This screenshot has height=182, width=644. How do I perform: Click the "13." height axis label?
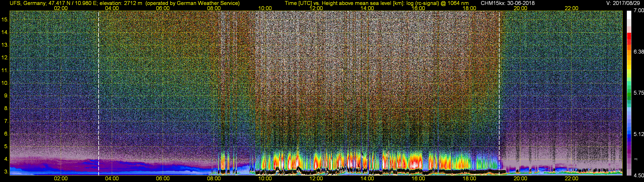point(5,45)
